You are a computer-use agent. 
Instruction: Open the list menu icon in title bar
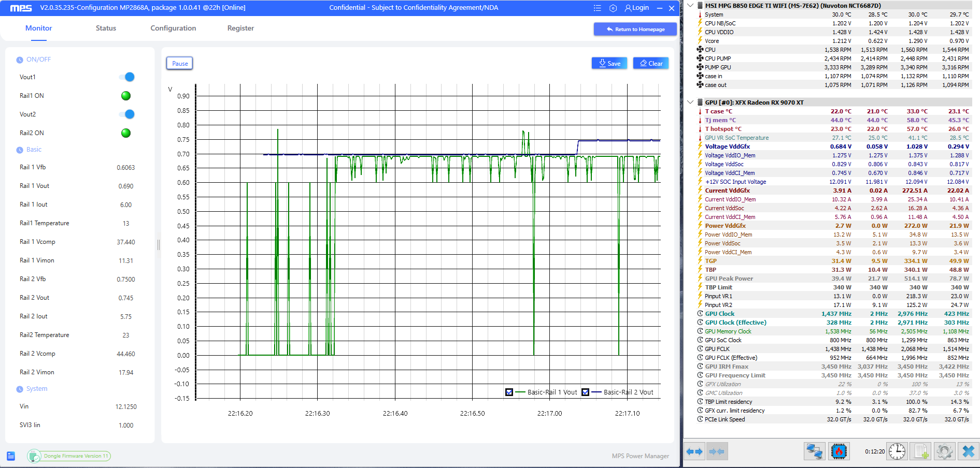pos(598,8)
